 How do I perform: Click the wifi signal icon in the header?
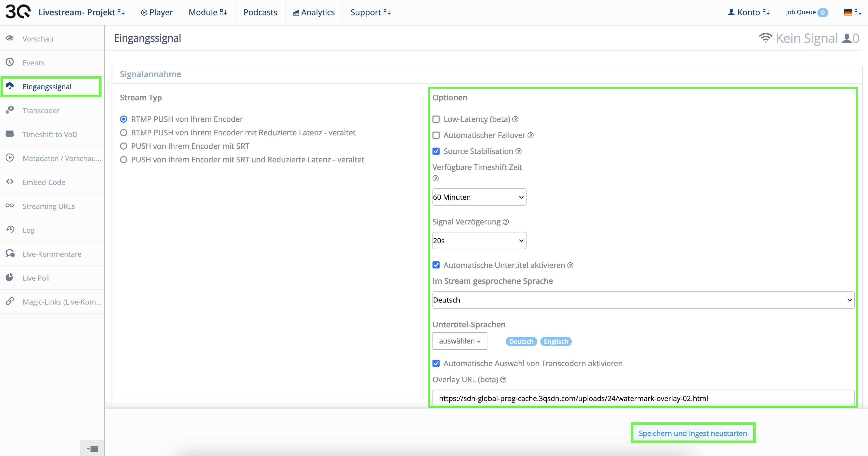click(766, 38)
